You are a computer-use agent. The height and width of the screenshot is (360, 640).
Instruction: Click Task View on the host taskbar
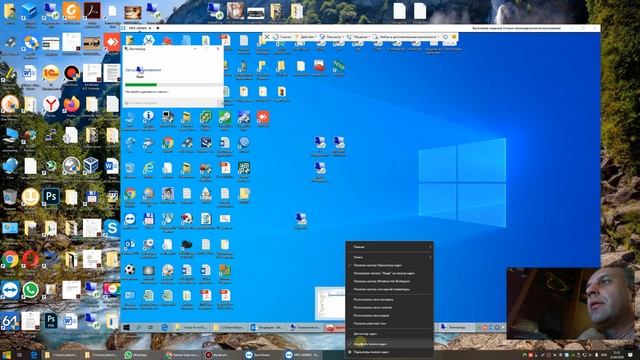tap(20, 355)
